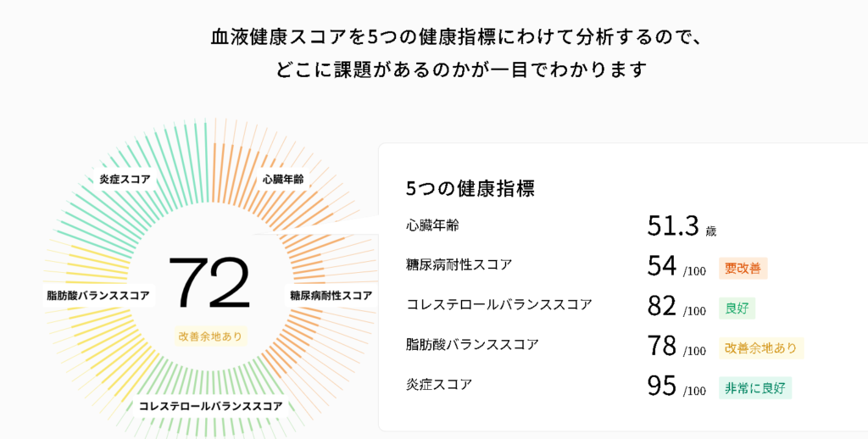The height and width of the screenshot is (439, 868).
Task: Click the 改善余地あり badge beside 78
Action: [760, 348]
